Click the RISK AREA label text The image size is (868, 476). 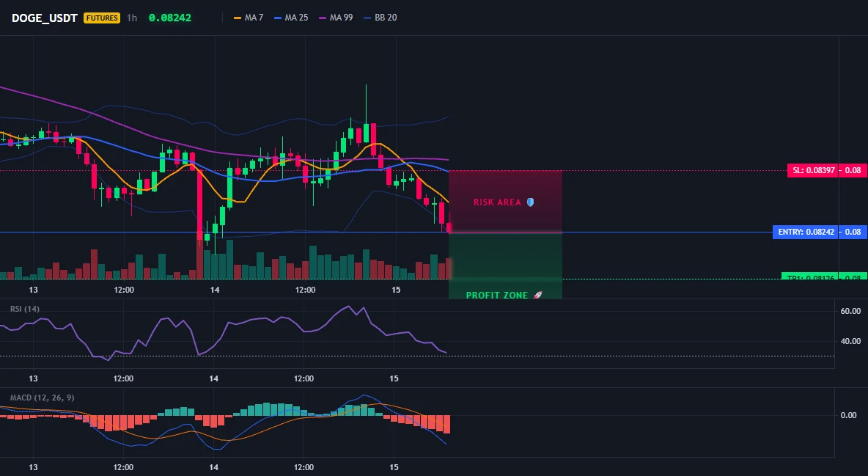pyautogui.click(x=497, y=202)
